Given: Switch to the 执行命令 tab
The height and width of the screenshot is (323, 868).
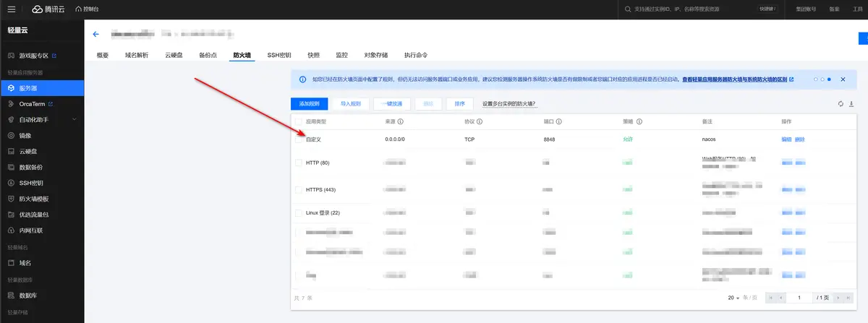Looking at the screenshot, I should coord(415,55).
